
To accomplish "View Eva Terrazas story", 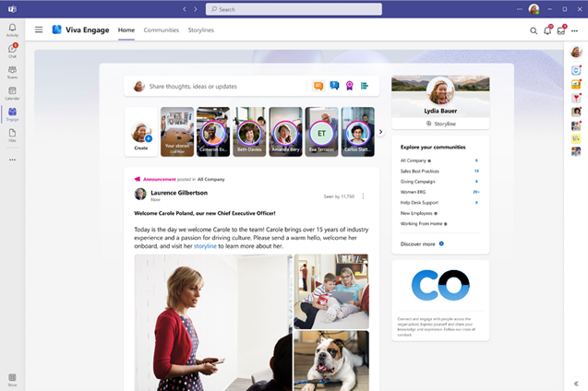I will pyautogui.click(x=322, y=132).
